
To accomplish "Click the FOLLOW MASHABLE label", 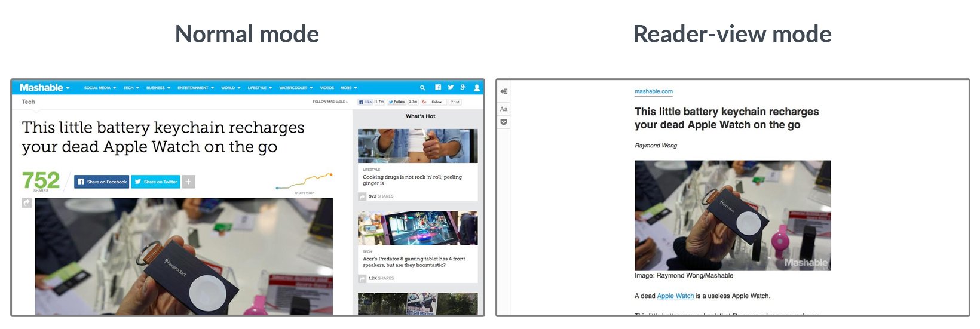I will (330, 102).
